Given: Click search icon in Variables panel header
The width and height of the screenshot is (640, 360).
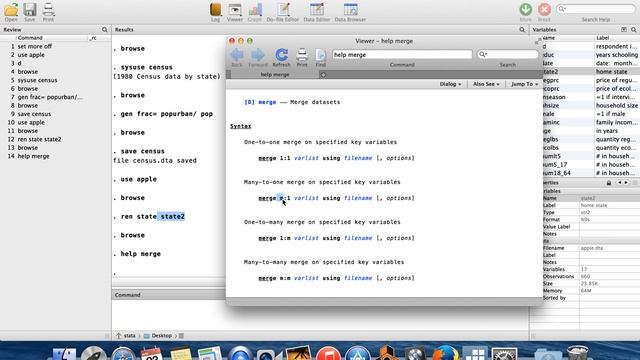Looking at the screenshot, I should pyautogui.click(x=633, y=30).
